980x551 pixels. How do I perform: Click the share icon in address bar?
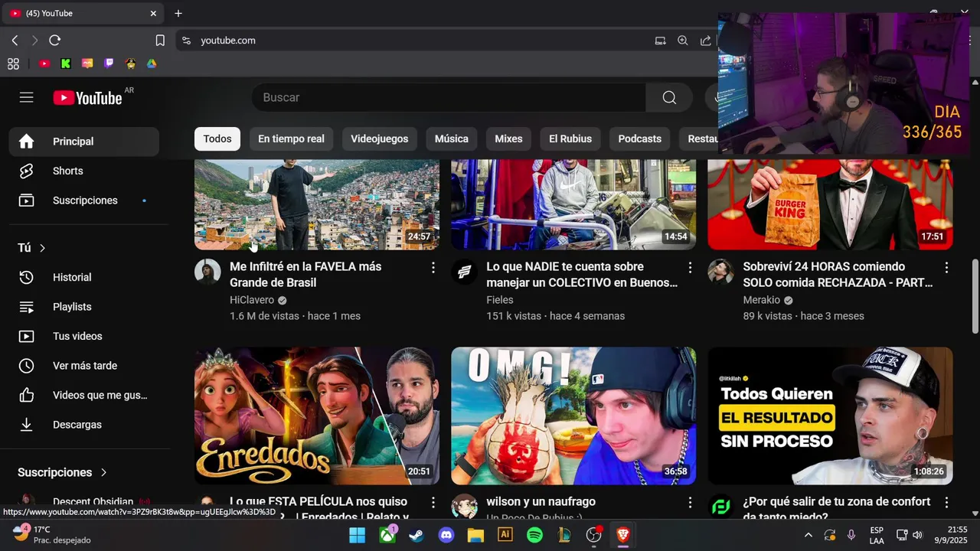(x=705, y=41)
